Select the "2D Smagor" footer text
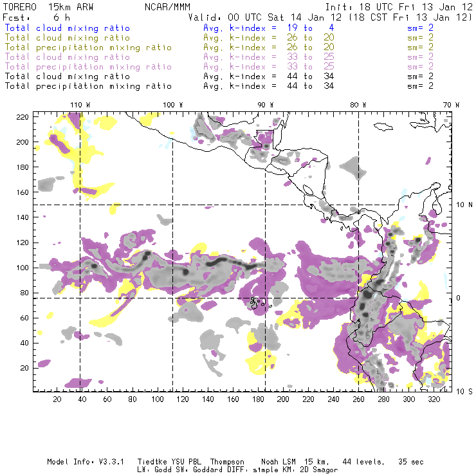Image resolution: width=476 pixels, height=476 pixels. pyautogui.click(x=319, y=470)
